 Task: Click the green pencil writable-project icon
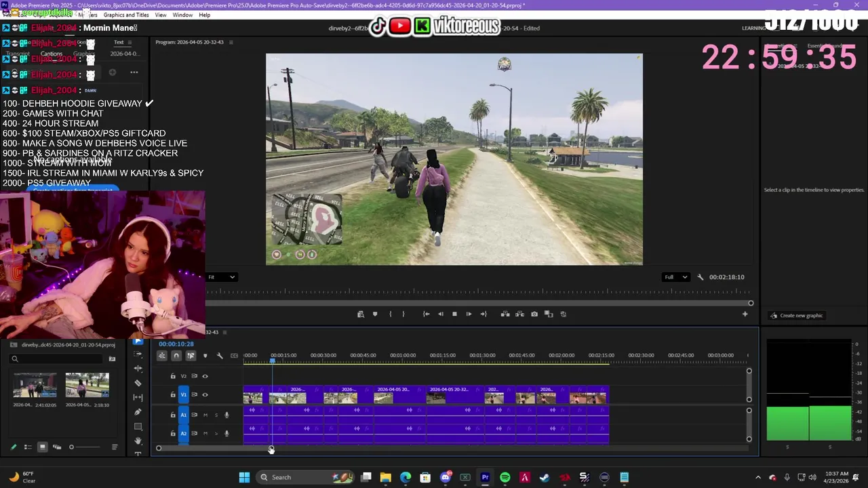tap(14, 447)
